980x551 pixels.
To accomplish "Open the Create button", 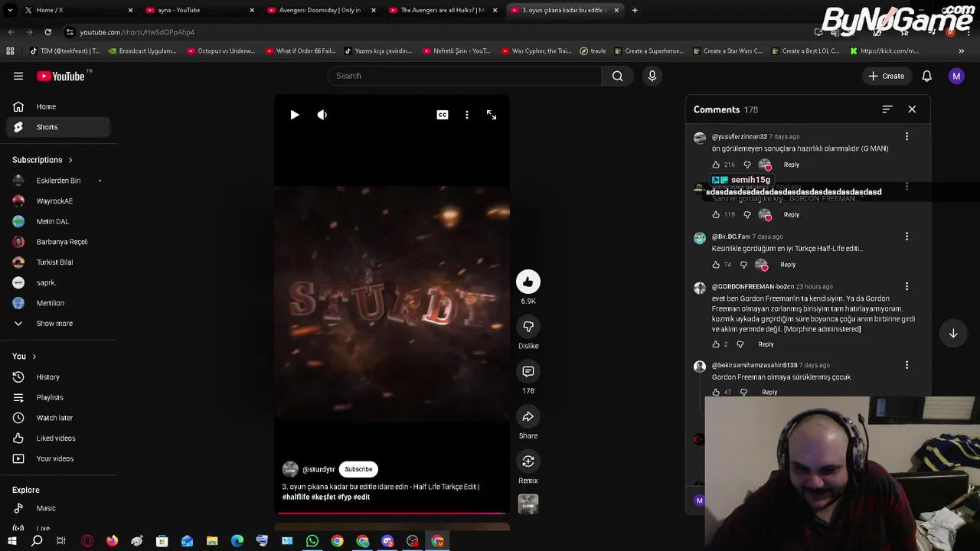I will point(887,76).
